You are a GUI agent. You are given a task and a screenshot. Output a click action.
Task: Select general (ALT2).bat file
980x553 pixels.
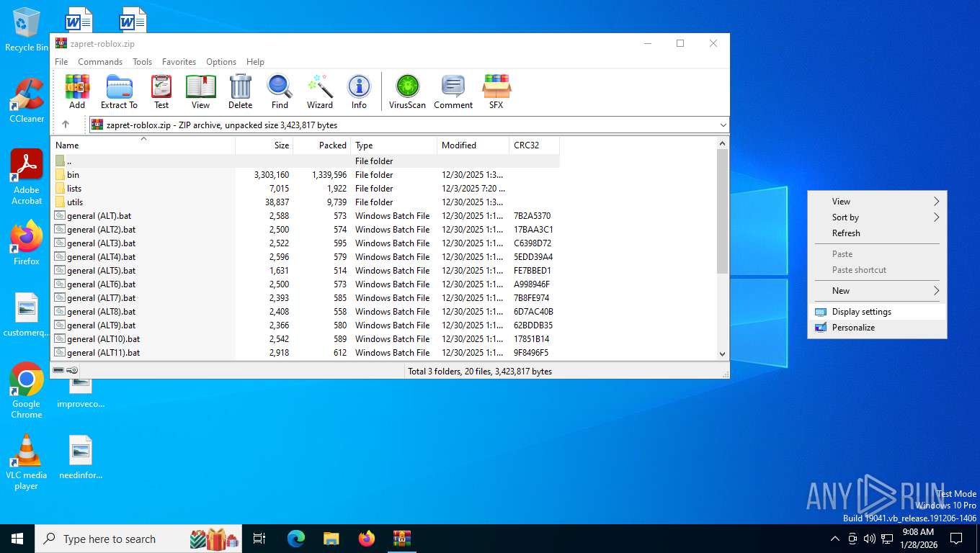pyautogui.click(x=305, y=230)
